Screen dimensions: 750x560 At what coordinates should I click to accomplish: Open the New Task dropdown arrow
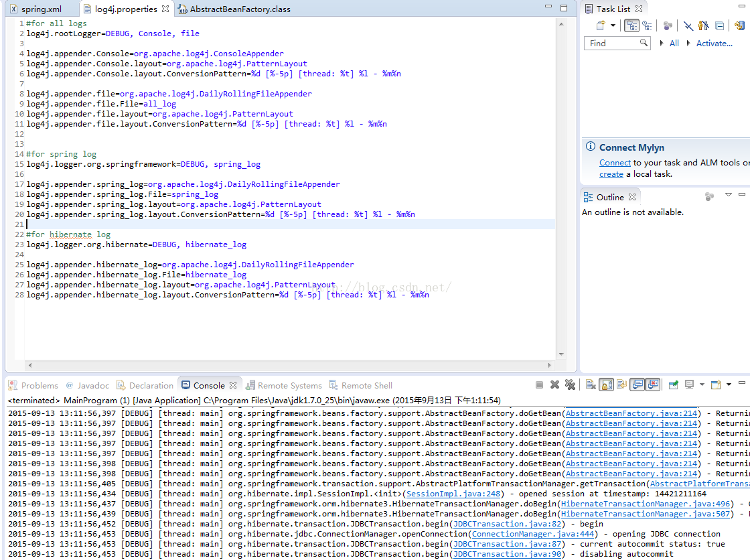click(613, 26)
